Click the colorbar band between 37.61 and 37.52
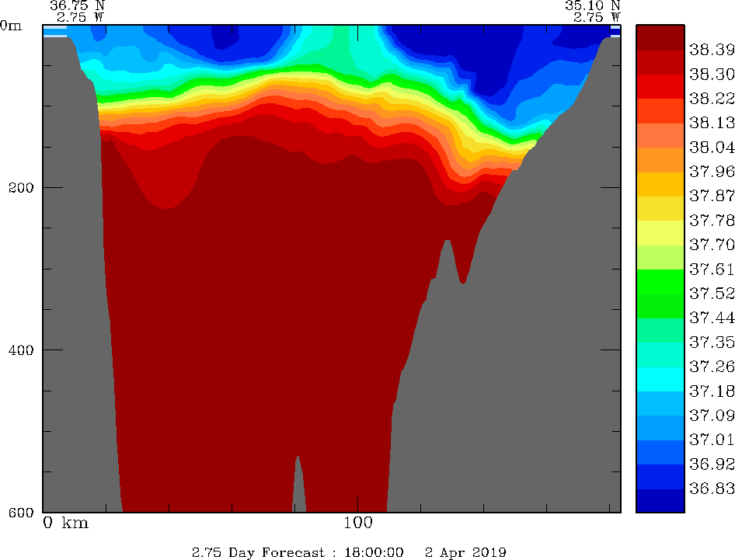 [x=660, y=282]
